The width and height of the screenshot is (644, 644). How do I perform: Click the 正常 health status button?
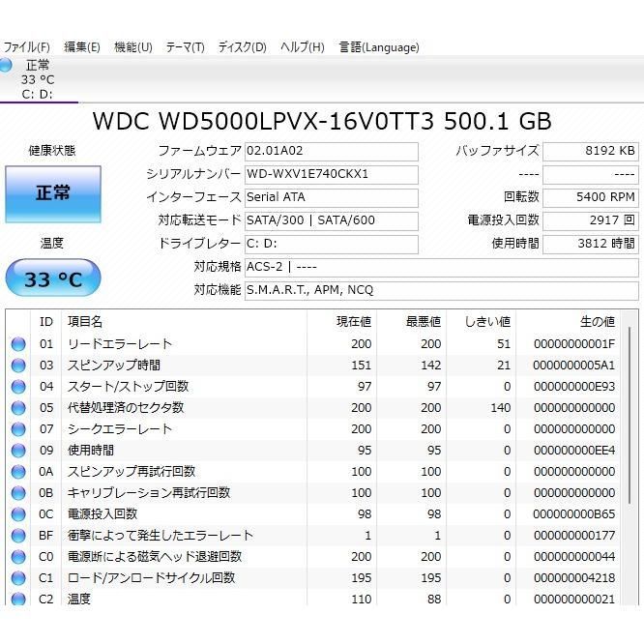coord(53,193)
